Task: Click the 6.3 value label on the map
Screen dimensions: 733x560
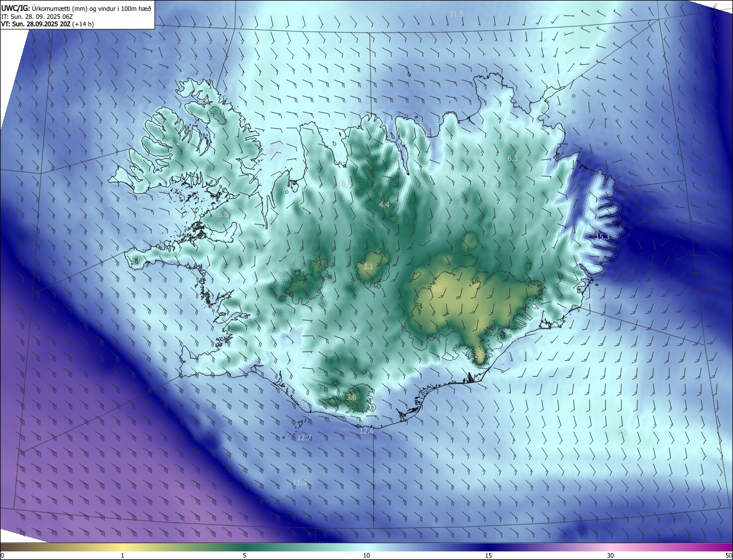Action: (x=513, y=158)
